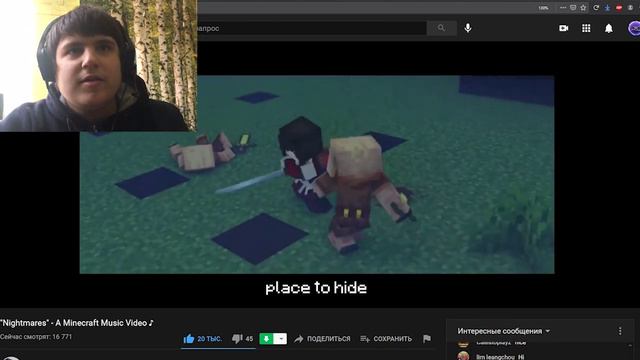This screenshot has width=640, height=360.
Task: Open the notifications bell
Action: coord(609,28)
